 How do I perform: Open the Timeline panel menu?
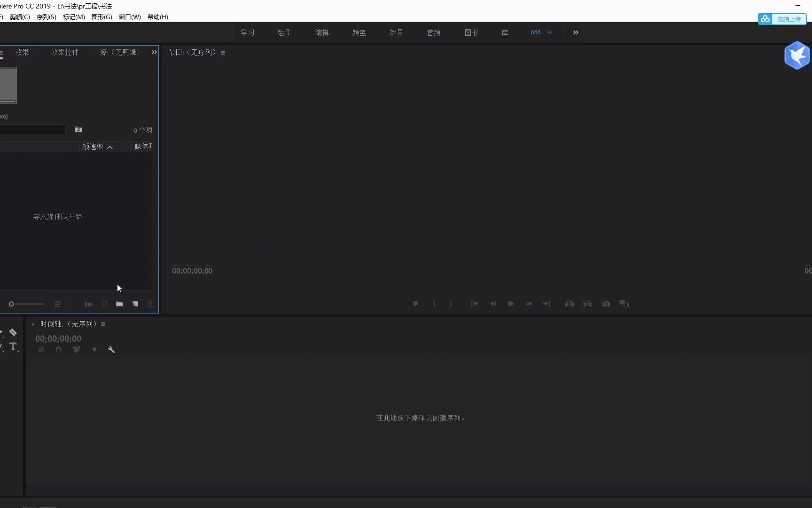tap(103, 324)
